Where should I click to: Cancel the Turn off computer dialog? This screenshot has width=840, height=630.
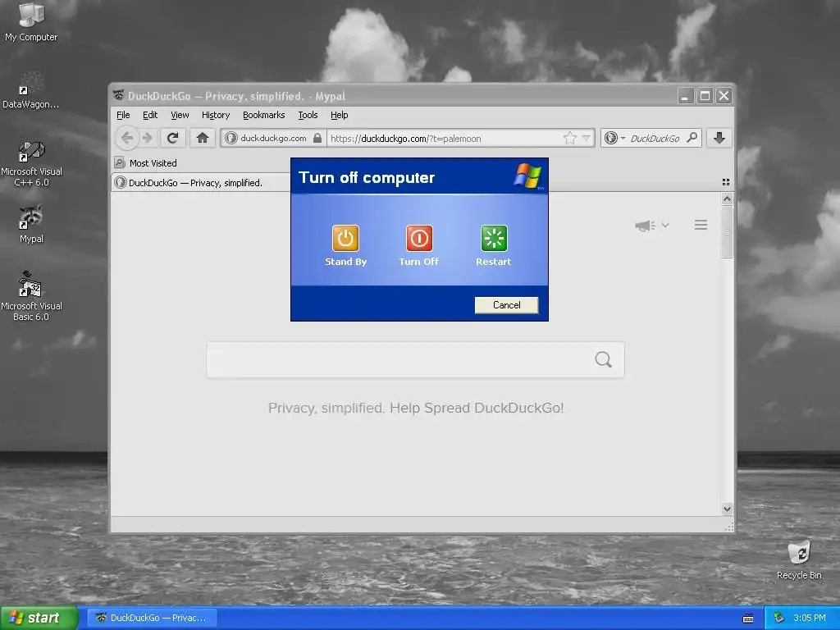coord(506,305)
